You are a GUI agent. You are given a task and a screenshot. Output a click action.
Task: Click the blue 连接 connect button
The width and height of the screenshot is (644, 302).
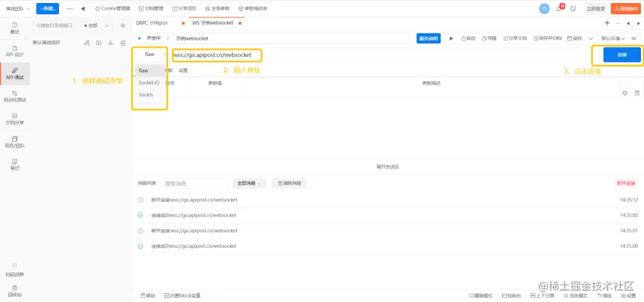(622, 55)
